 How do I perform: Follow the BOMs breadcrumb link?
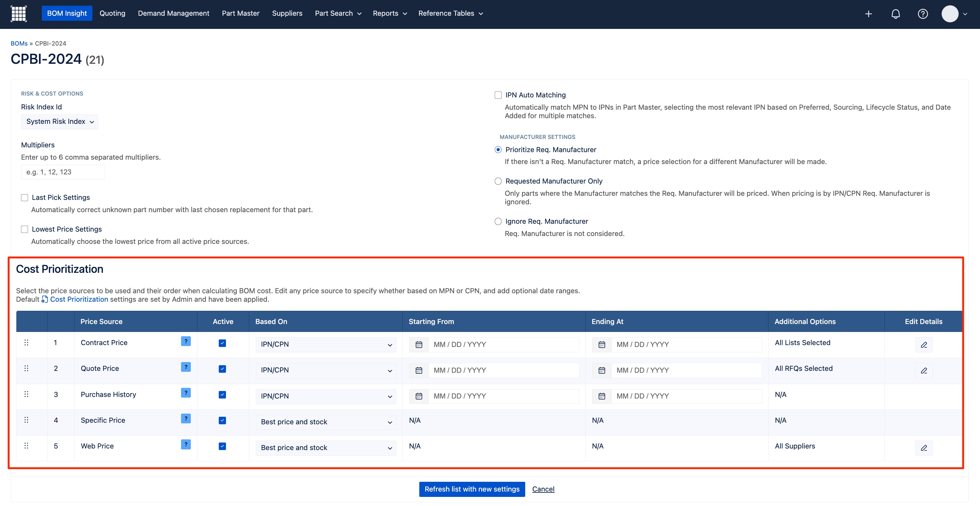19,43
